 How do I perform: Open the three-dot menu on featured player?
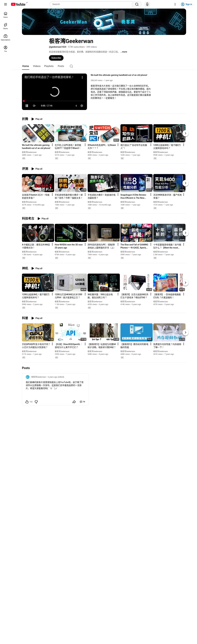(x=82, y=78)
